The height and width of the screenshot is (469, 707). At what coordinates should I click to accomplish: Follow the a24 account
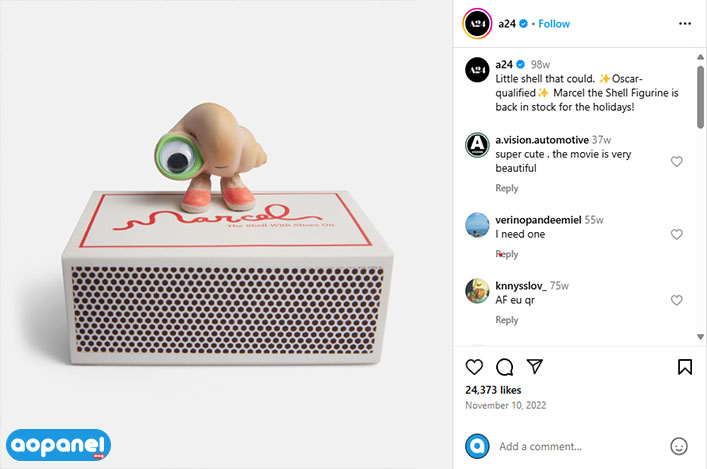[554, 24]
